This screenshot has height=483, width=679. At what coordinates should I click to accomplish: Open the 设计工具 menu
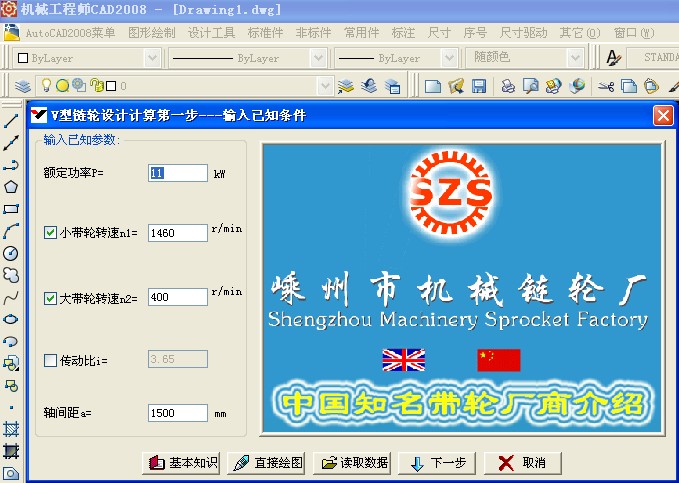[x=211, y=33]
